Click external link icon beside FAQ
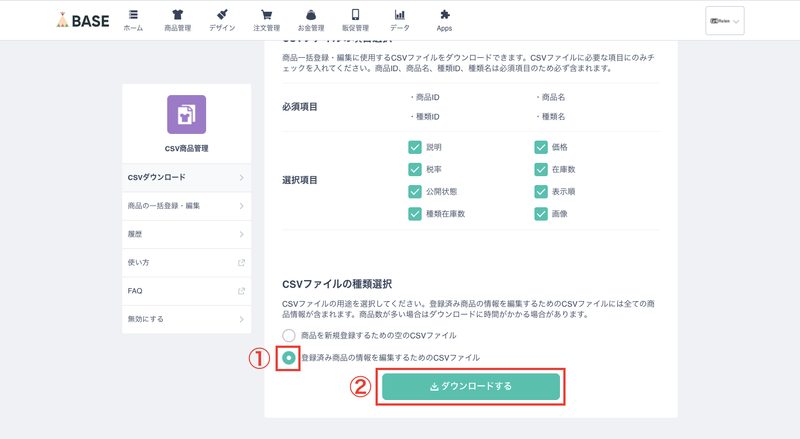The image size is (800, 439). 241,291
